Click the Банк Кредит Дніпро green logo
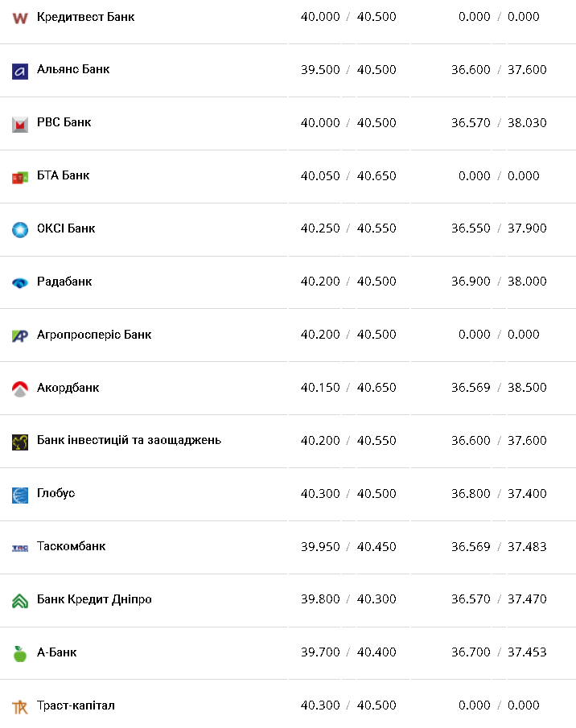Screen dimensions: 576x728 (20, 601)
